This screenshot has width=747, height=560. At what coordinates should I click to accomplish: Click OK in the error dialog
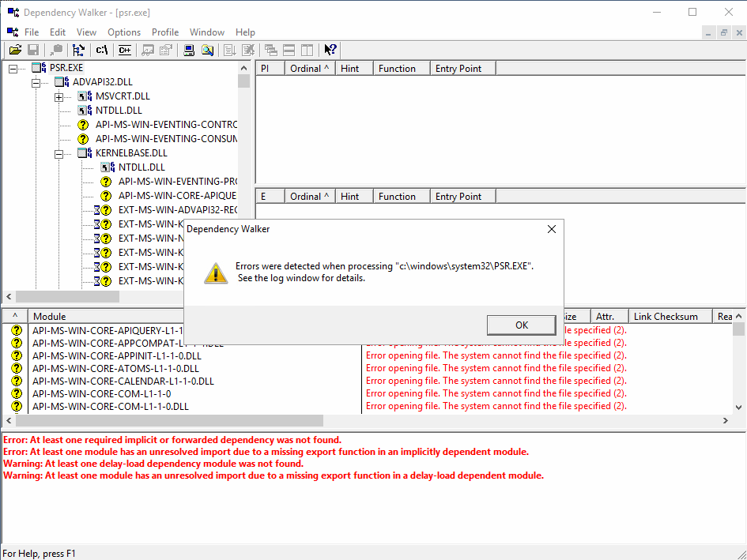[x=521, y=325]
